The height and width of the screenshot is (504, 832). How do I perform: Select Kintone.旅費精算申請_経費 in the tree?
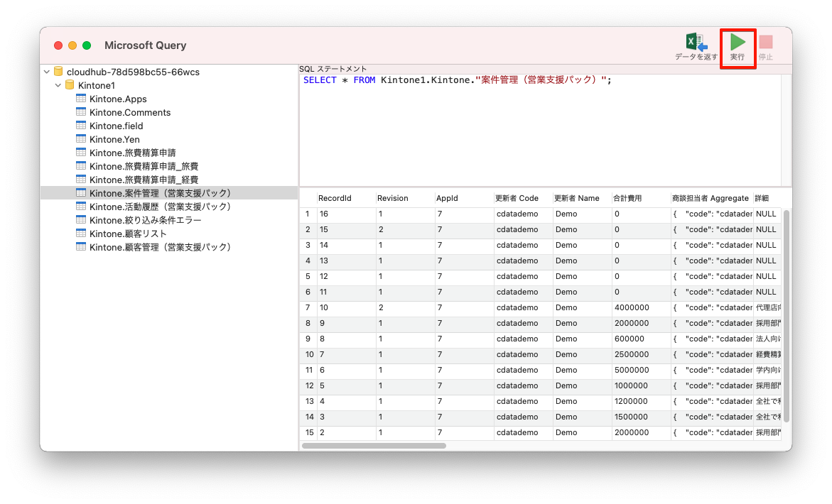point(144,180)
